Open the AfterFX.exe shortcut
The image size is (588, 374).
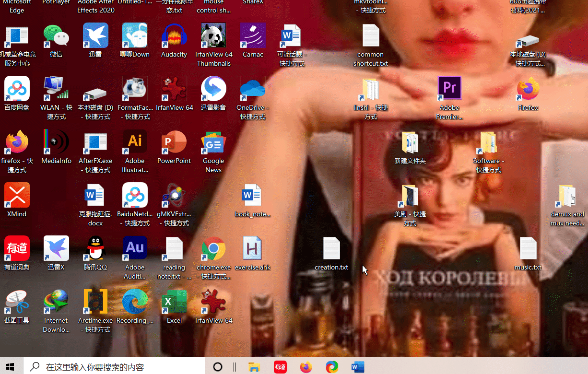click(x=95, y=142)
